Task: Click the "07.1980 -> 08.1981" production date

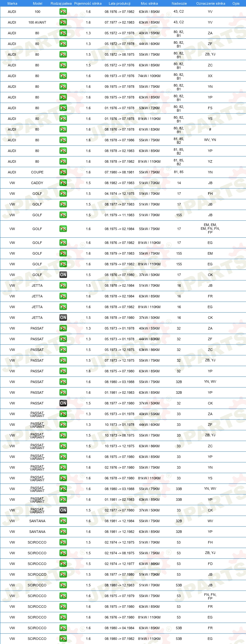Action: click(120, 172)
